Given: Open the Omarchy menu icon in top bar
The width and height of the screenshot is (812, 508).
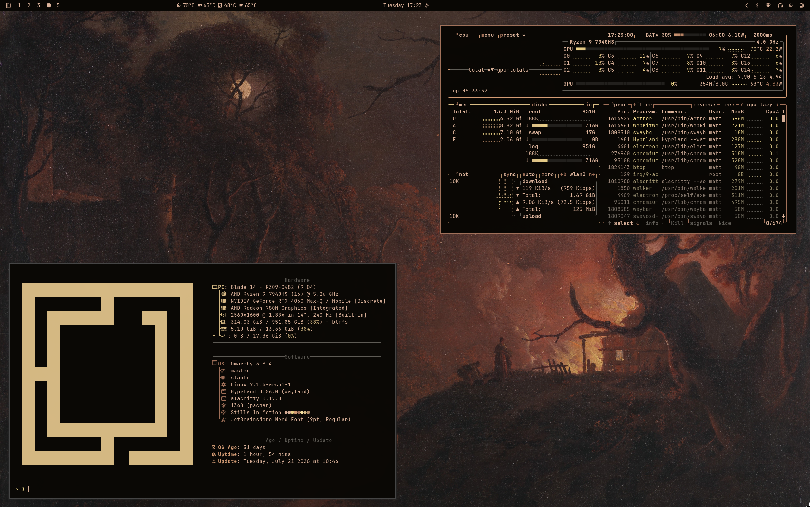Looking at the screenshot, I should (x=9, y=5).
